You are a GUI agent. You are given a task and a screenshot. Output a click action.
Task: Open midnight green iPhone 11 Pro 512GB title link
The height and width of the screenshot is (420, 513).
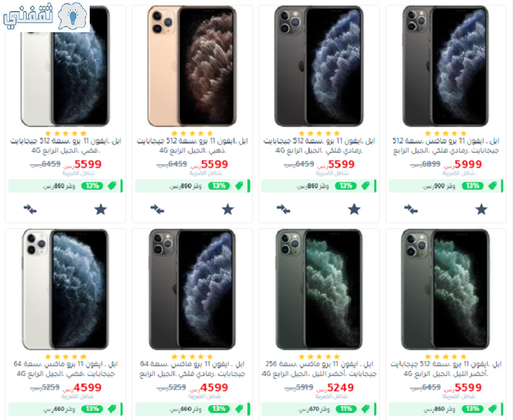[446, 369]
